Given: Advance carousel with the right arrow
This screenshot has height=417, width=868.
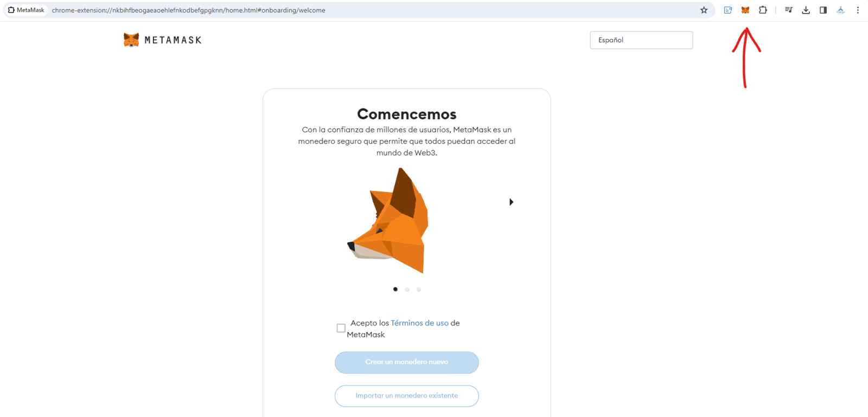Looking at the screenshot, I should click(x=511, y=202).
